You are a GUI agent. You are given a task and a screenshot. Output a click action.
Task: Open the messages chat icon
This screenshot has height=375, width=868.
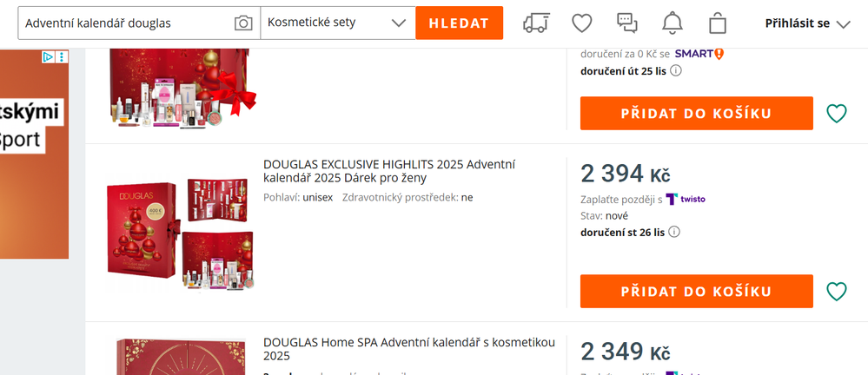pos(626,23)
